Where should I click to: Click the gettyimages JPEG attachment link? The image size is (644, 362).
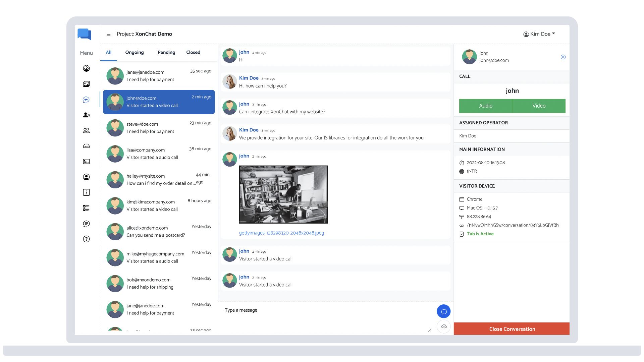(x=281, y=233)
